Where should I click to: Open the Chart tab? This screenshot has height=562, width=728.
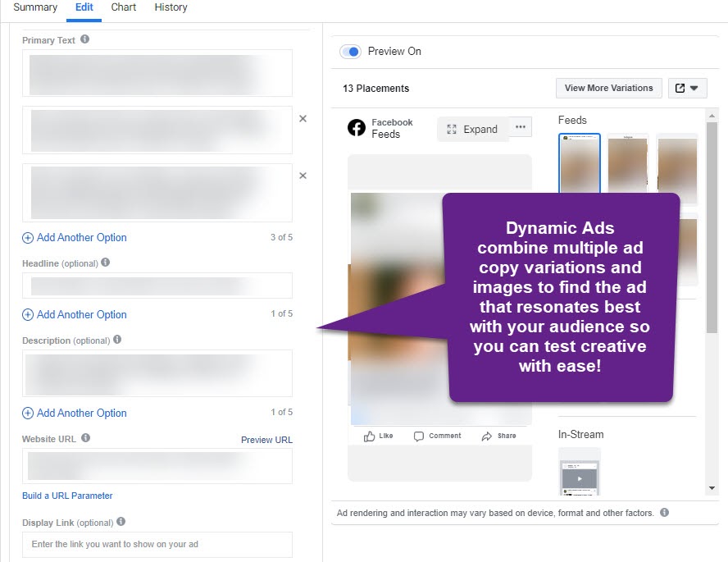click(x=124, y=7)
